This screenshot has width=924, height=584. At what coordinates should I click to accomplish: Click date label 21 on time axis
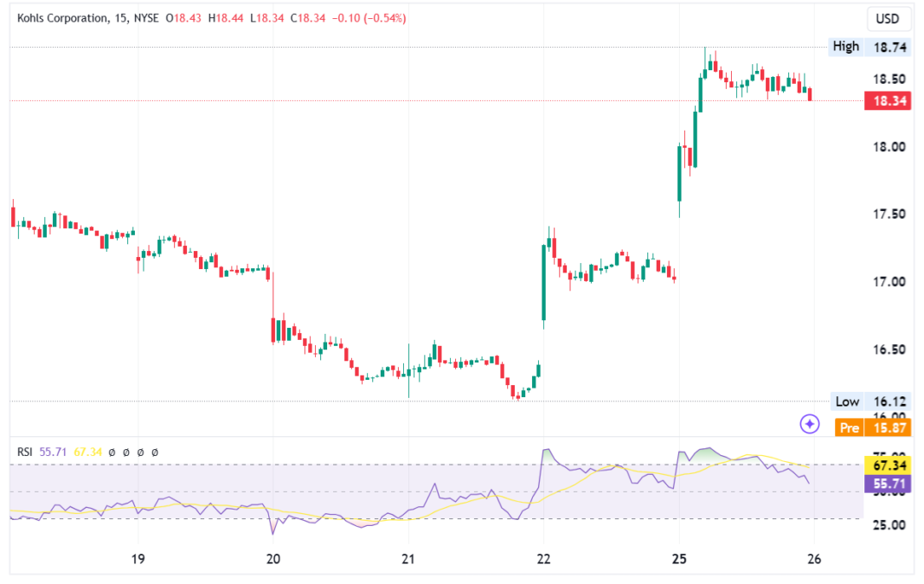point(407,559)
